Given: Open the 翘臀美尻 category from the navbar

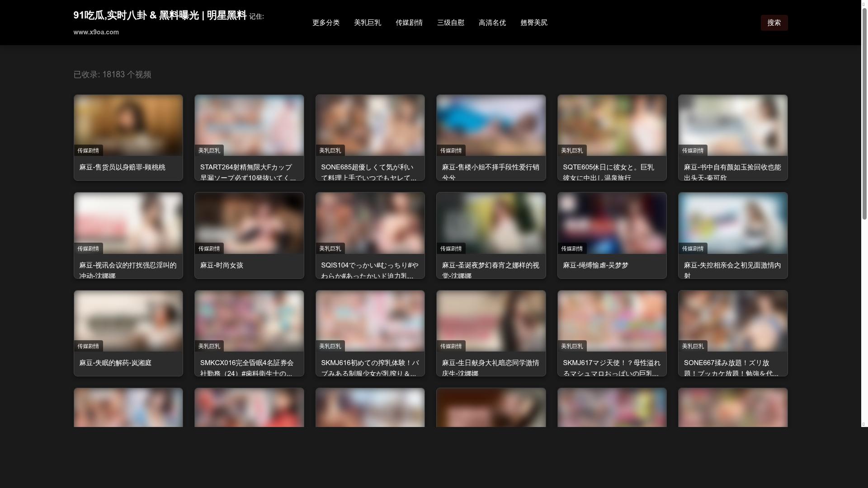Looking at the screenshot, I should click(x=533, y=23).
